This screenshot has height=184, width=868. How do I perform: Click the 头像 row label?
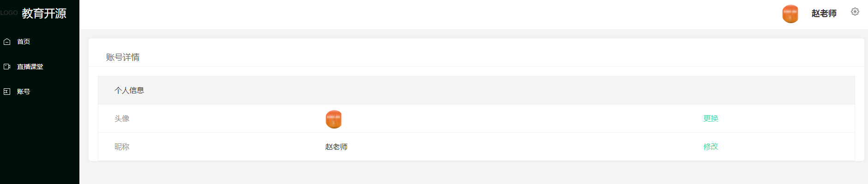[122, 118]
